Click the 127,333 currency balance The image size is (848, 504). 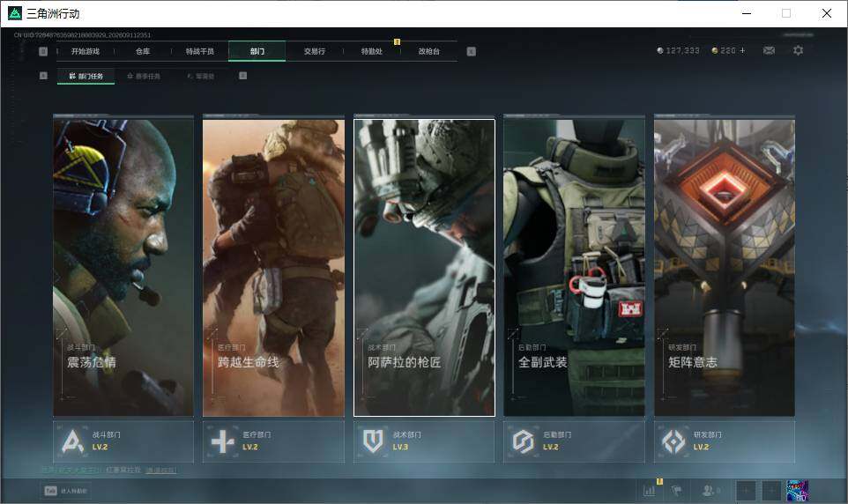682,50
